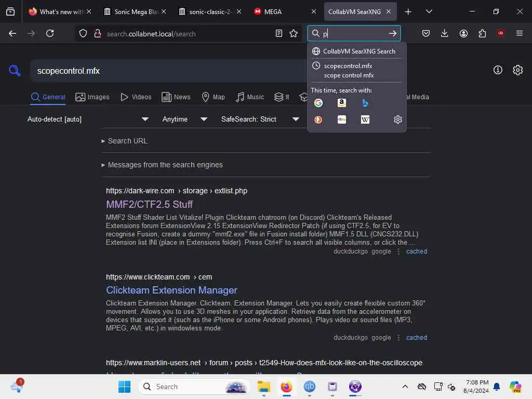The width and height of the screenshot is (532, 399).
Task: Open the taskbar clock and date
Action: (476, 387)
